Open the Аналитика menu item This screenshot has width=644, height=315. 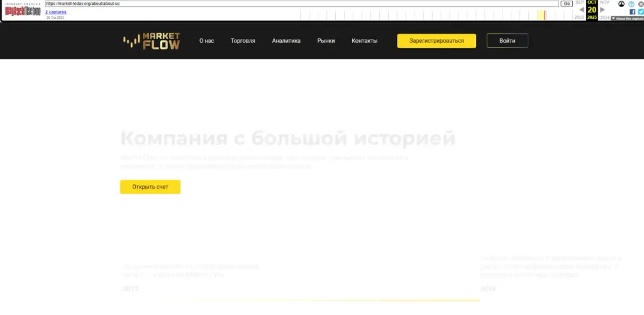[x=286, y=41]
